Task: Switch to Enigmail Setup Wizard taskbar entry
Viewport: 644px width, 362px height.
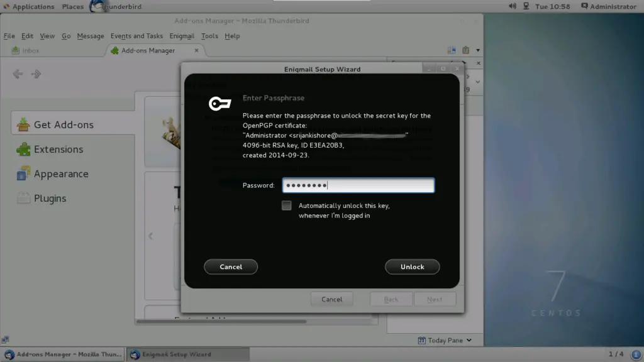Action: 187,354
